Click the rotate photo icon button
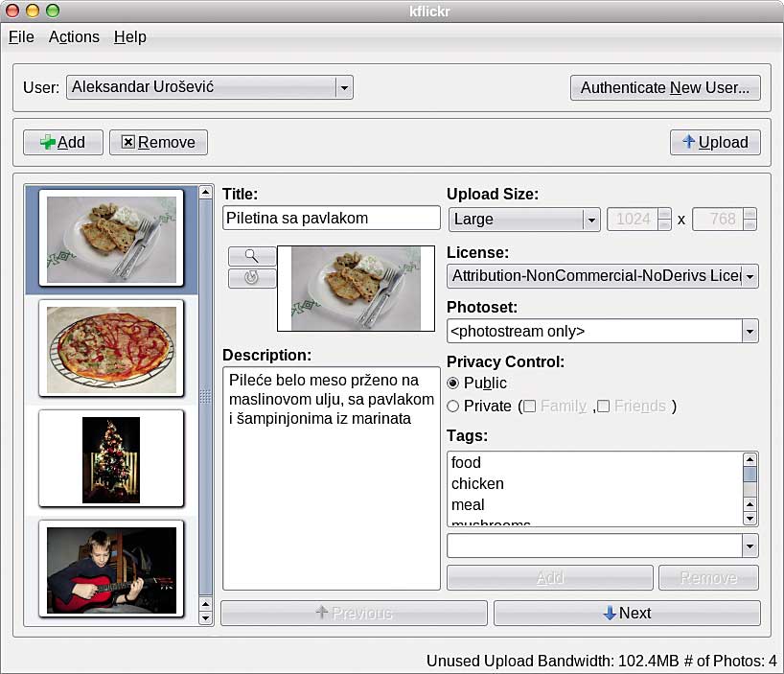 (252, 278)
